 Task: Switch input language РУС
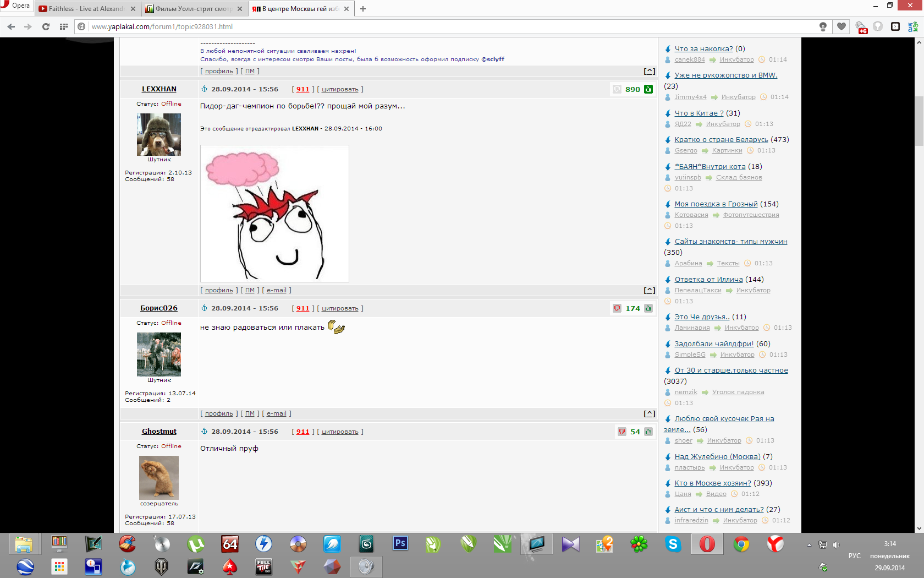pyautogui.click(x=854, y=555)
